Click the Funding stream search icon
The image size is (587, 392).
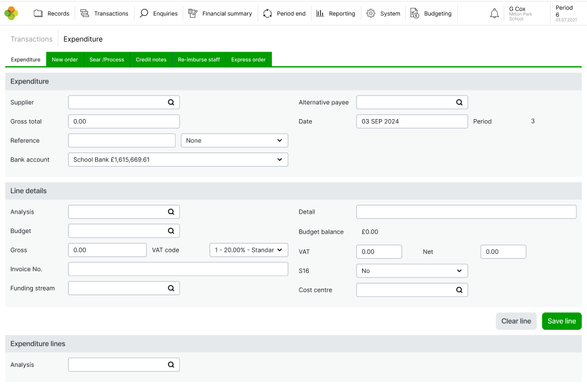171,288
